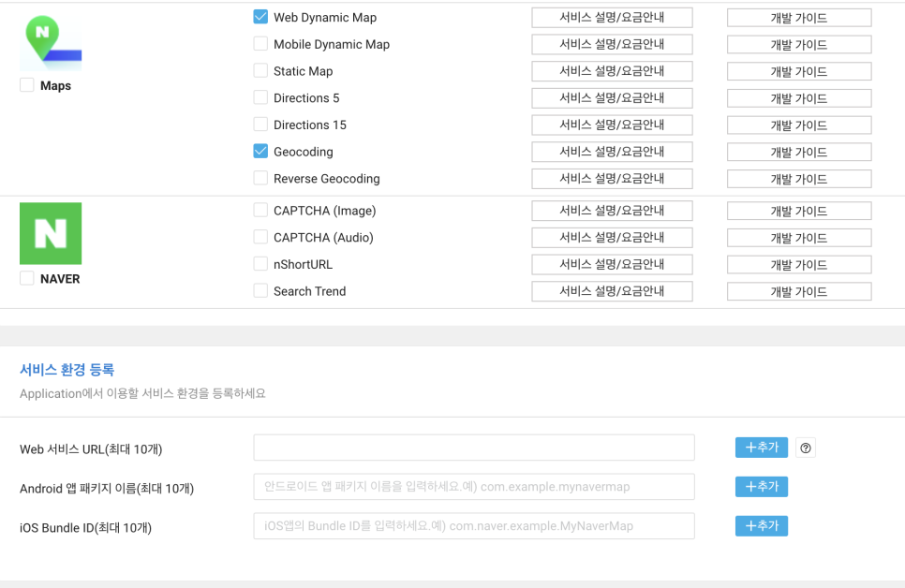The height and width of the screenshot is (588, 905).
Task: Open 서비스 설명/요금안내 for Static Map
Action: 612,71
